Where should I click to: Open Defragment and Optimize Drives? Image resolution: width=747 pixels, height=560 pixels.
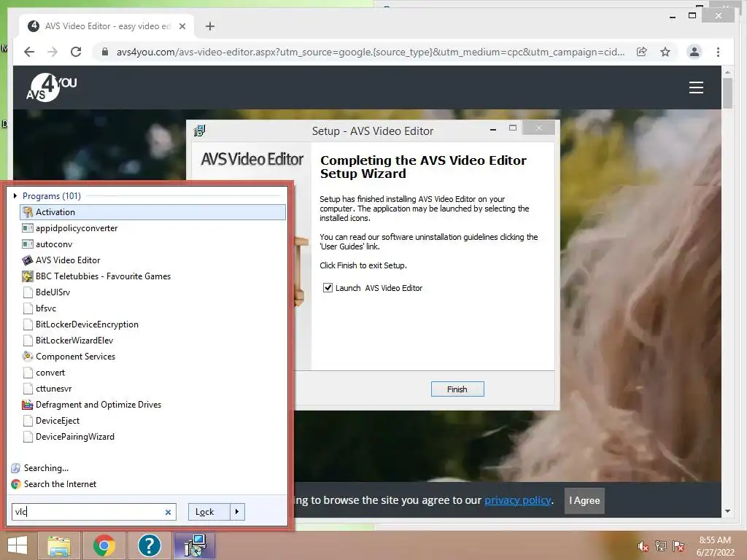pos(152,405)
